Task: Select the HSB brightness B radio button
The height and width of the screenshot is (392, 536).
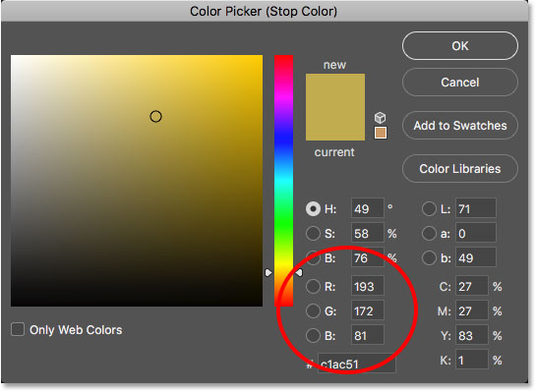Action: pos(313,258)
